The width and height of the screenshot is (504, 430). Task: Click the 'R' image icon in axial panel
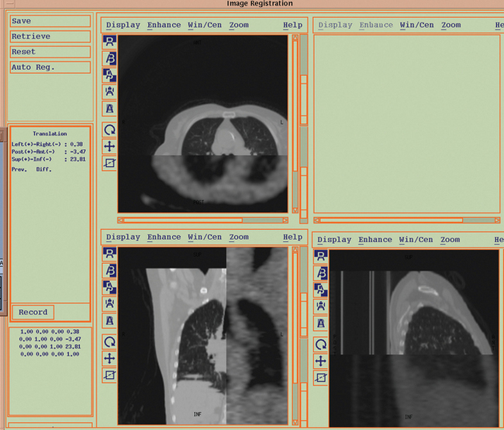pyautogui.click(x=109, y=40)
